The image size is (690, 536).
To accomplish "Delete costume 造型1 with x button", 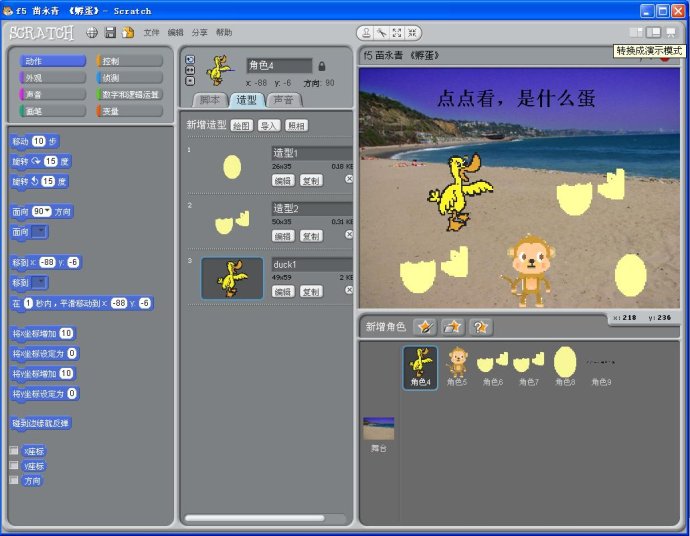I will (349, 179).
